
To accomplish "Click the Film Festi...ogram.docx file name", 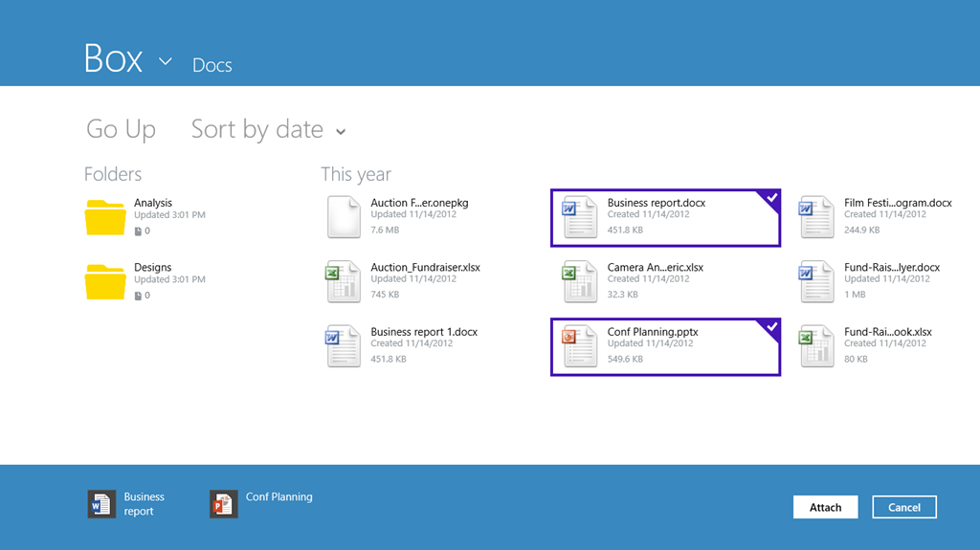I will pyautogui.click(x=898, y=203).
